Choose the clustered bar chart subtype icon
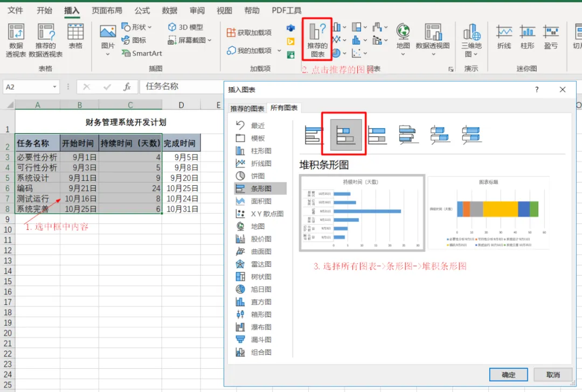This screenshot has height=392, width=582. point(314,135)
